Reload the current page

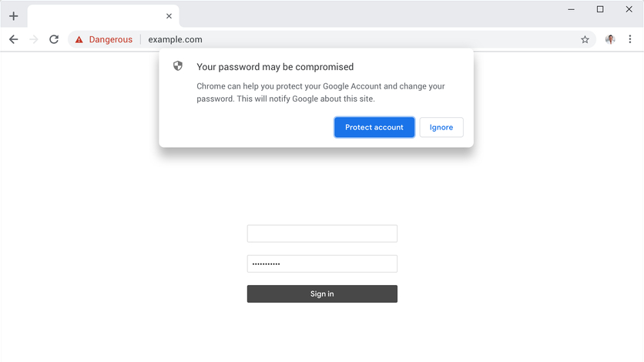[54, 39]
